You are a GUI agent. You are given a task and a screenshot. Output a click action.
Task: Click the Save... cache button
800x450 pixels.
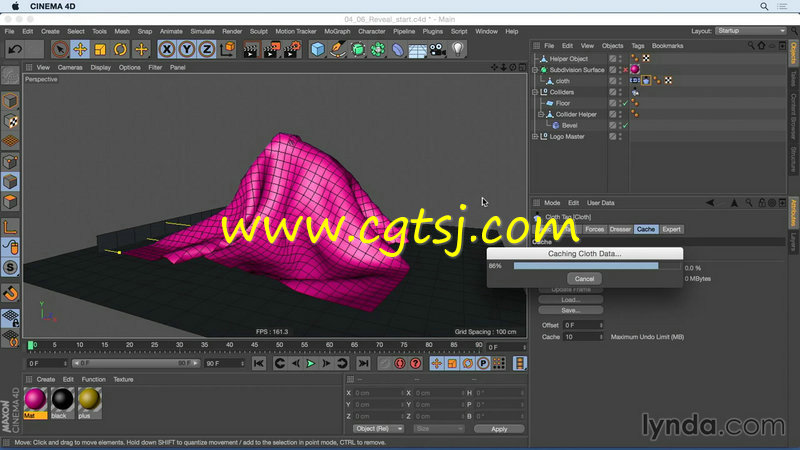coord(570,310)
